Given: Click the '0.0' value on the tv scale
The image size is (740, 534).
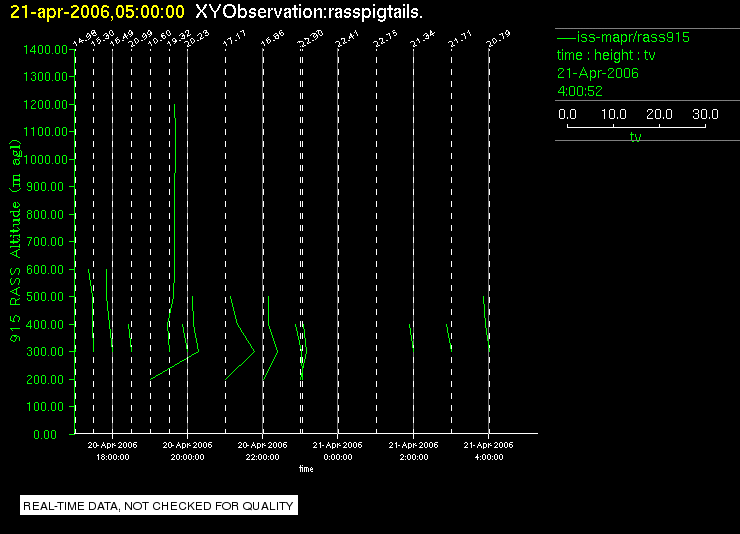Looking at the screenshot, I should tap(567, 114).
